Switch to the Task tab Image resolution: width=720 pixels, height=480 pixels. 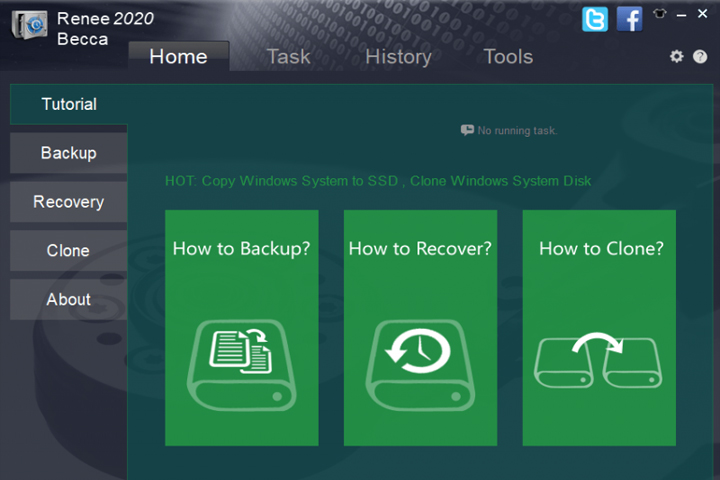click(x=288, y=57)
